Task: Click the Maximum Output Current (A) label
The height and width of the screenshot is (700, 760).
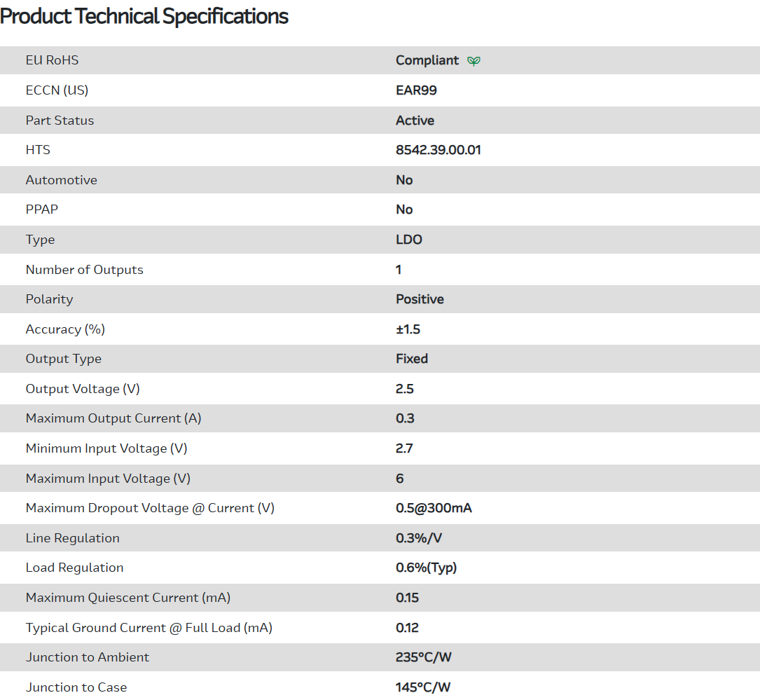Action: tap(113, 418)
